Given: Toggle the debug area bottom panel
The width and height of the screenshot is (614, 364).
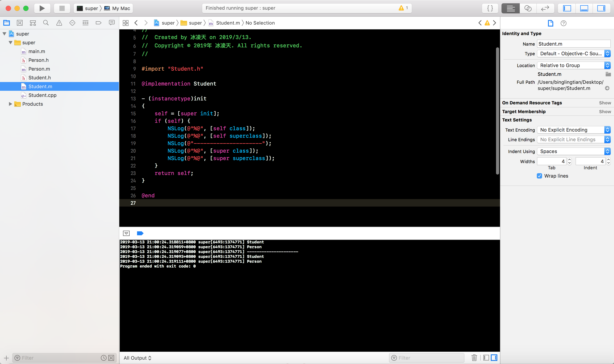Looking at the screenshot, I should pos(584,8).
